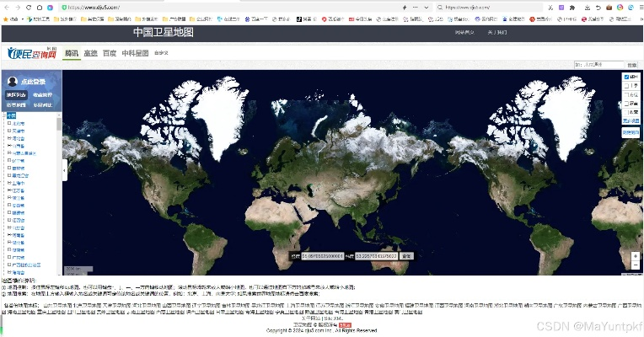Select 北京市 in the region tree
The image size is (644, 337).
[x=18, y=123]
